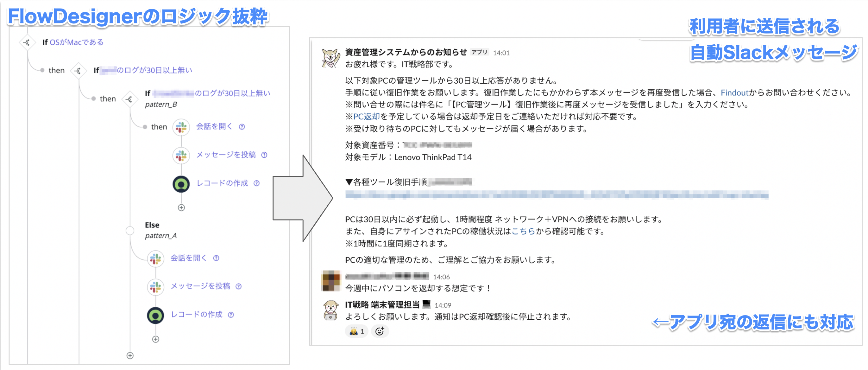Open pattern_B '会話を開く' action

pos(214,126)
